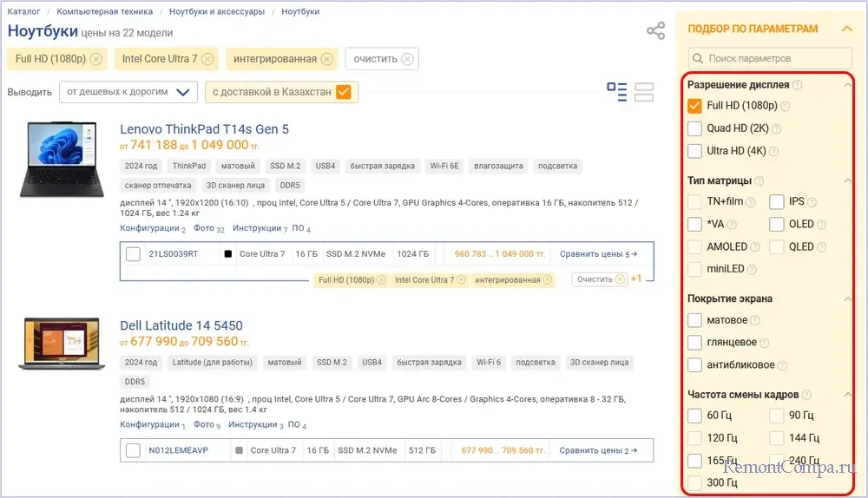
Task: Remove the интегрированная filter tag at top
Action: pos(326,59)
